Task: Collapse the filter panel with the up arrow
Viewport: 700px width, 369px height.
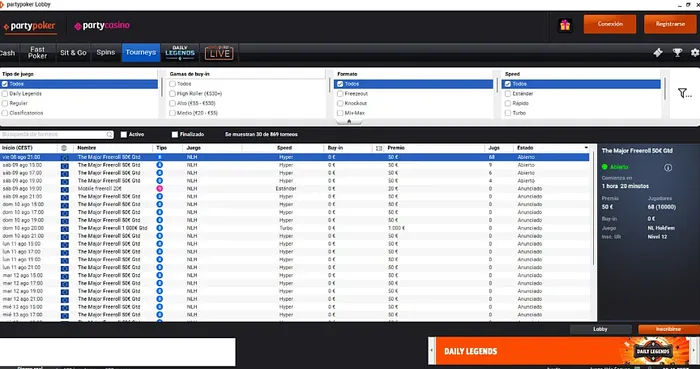Action: (349, 121)
